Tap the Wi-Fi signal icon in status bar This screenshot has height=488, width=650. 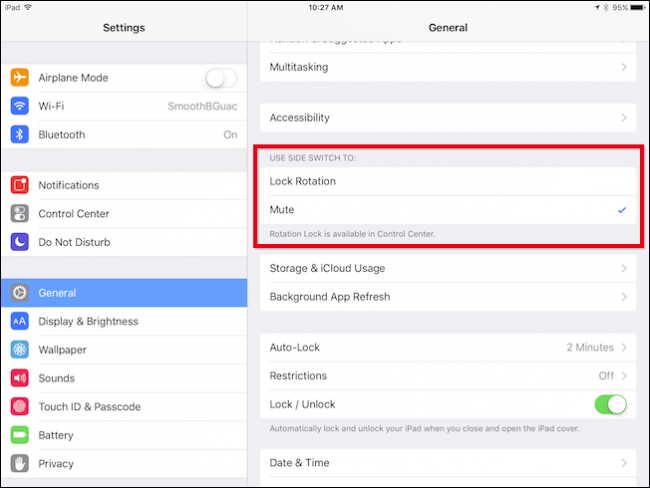coord(28,7)
